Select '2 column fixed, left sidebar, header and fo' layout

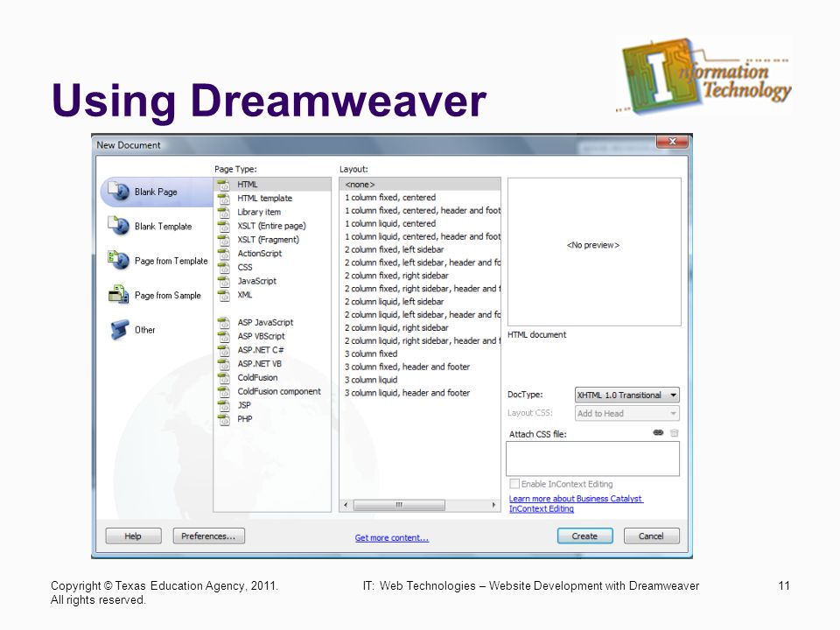pos(420,262)
